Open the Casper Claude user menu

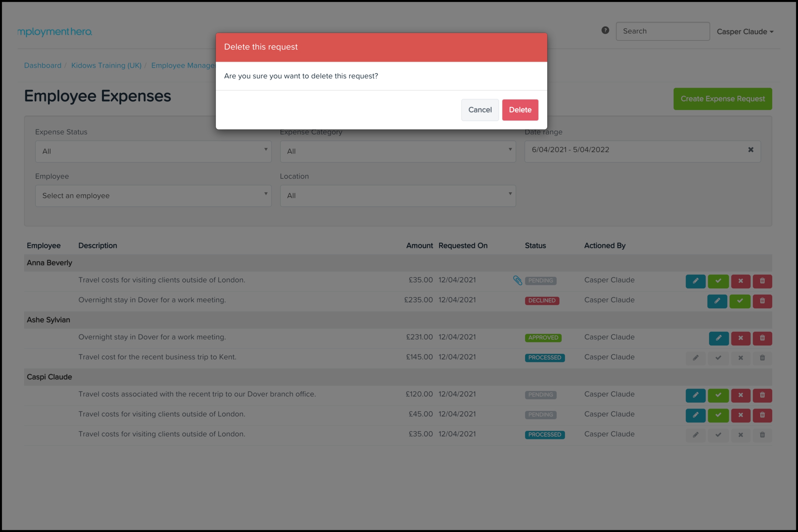[745, 32]
